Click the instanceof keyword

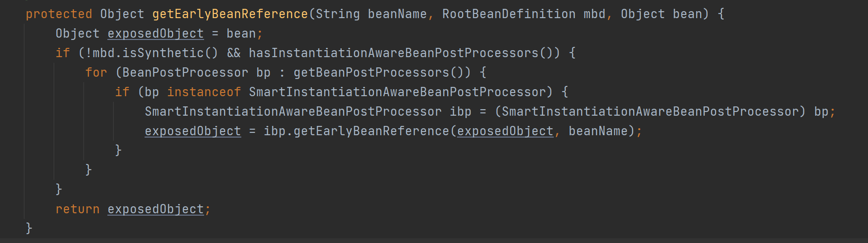[x=204, y=92]
